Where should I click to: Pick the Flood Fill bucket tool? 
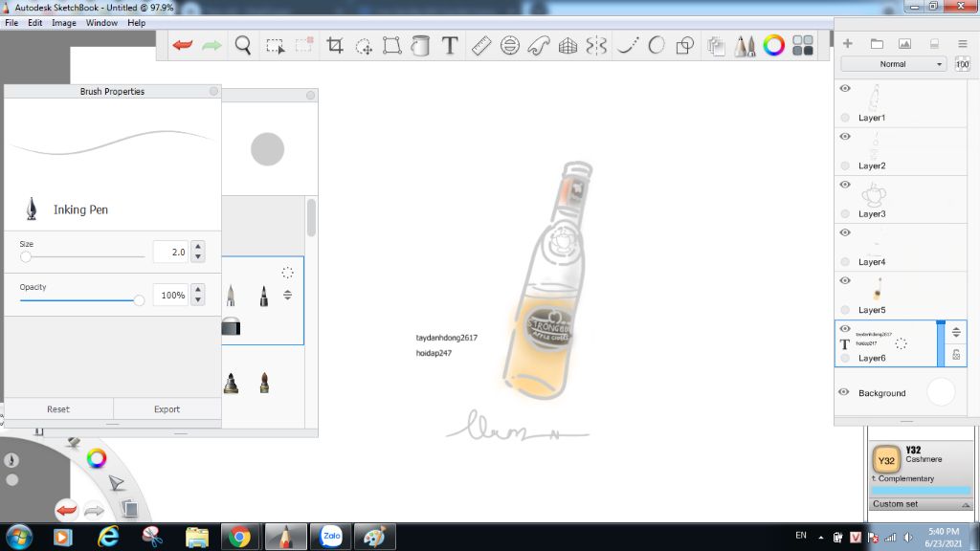(420, 46)
